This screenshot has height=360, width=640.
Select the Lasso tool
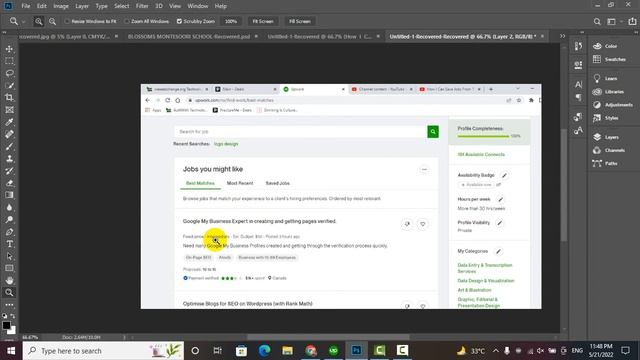click(9, 73)
